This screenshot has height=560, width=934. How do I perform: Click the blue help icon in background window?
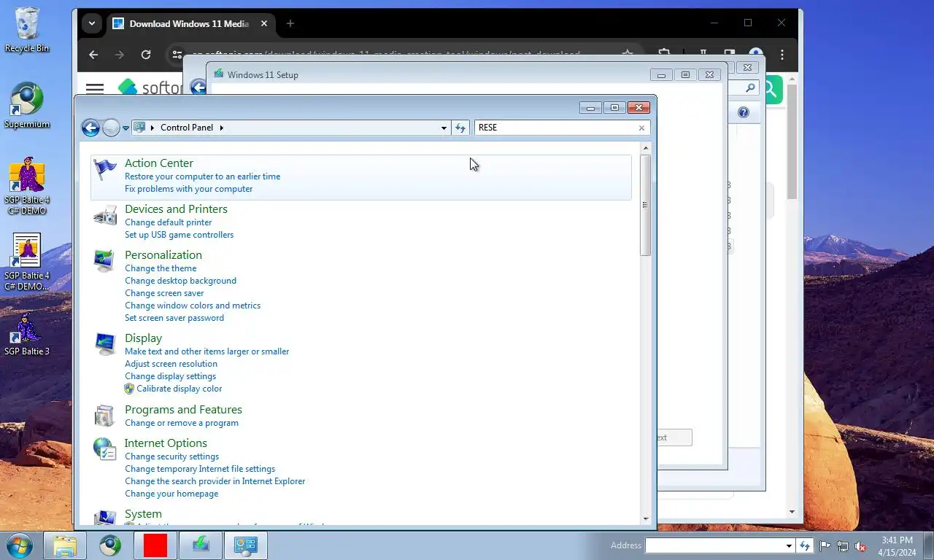coord(743,112)
